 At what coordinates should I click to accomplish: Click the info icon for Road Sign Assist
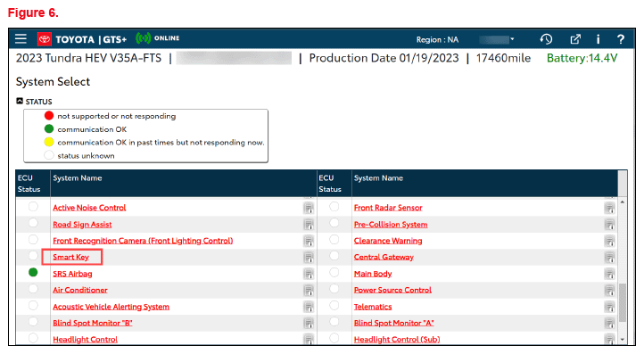click(309, 225)
